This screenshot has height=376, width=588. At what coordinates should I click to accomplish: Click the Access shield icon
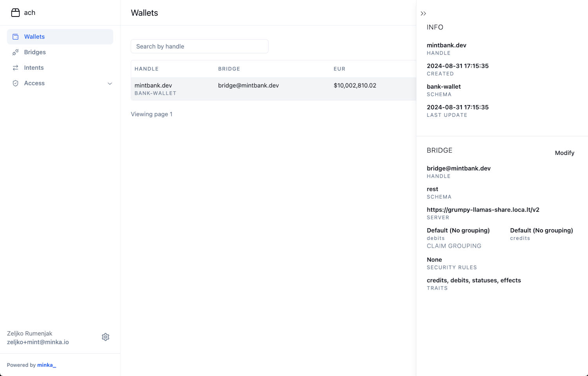pyautogui.click(x=16, y=83)
